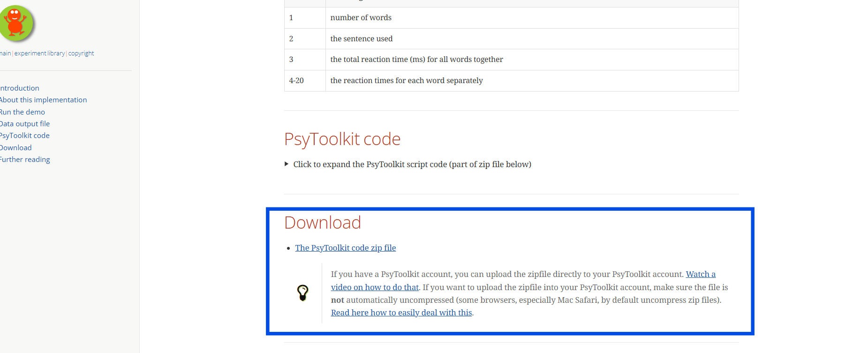This screenshot has height=353, width=868.
Task: Click the red Download section heading
Action: [x=323, y=223]
